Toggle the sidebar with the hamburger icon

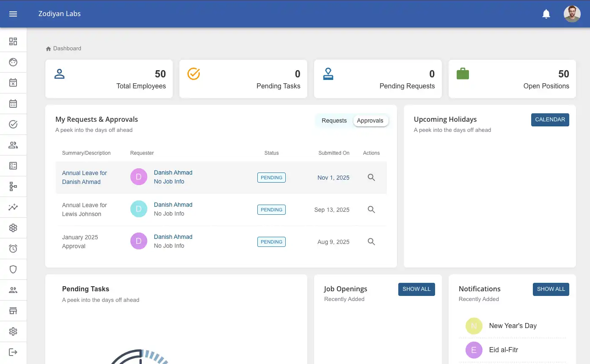pyautogui.click(x=13, y=14)
